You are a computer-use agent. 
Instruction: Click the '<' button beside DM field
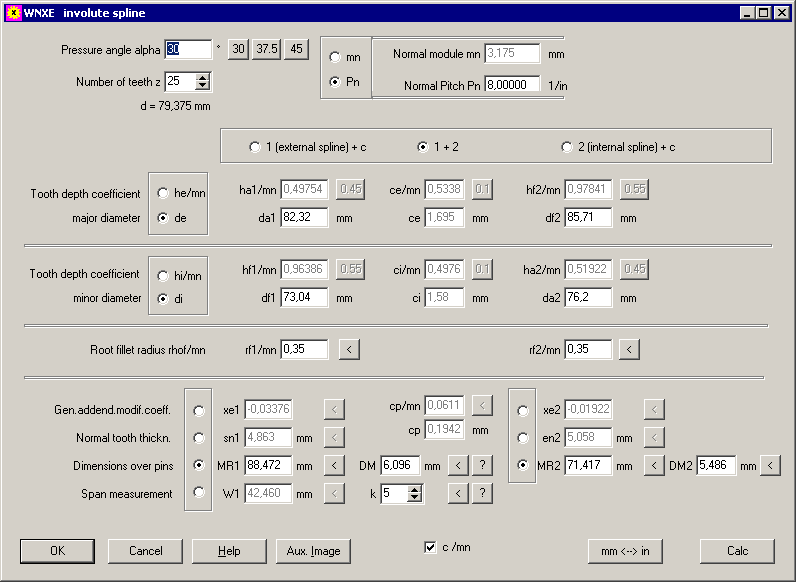[457, 465]
